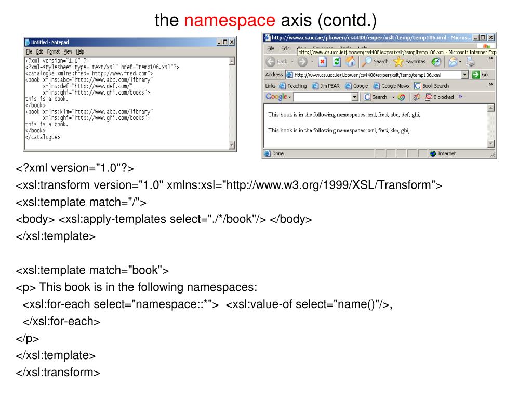Maximize the Notepad window
This screenshot has width=532, height=399.
point(225,42)
